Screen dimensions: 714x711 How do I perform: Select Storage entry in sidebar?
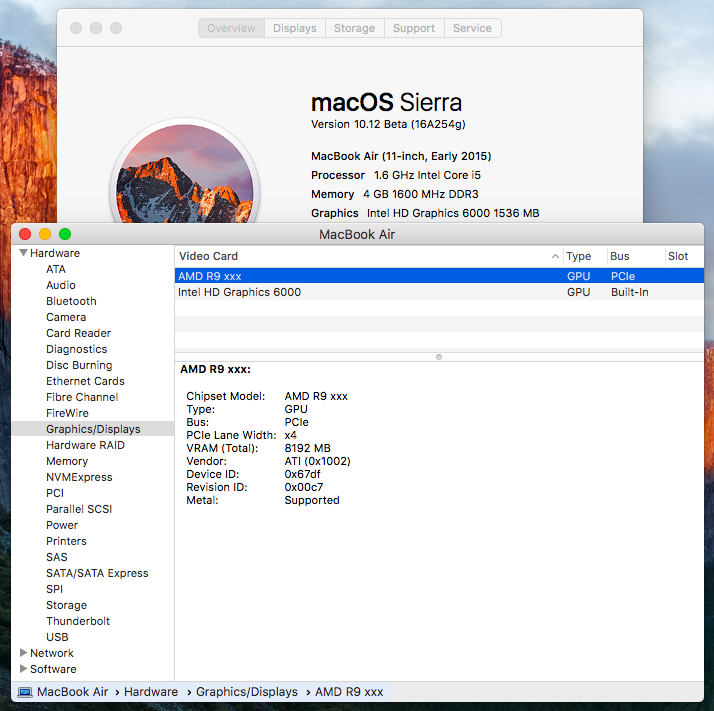[x=66, y=605]
